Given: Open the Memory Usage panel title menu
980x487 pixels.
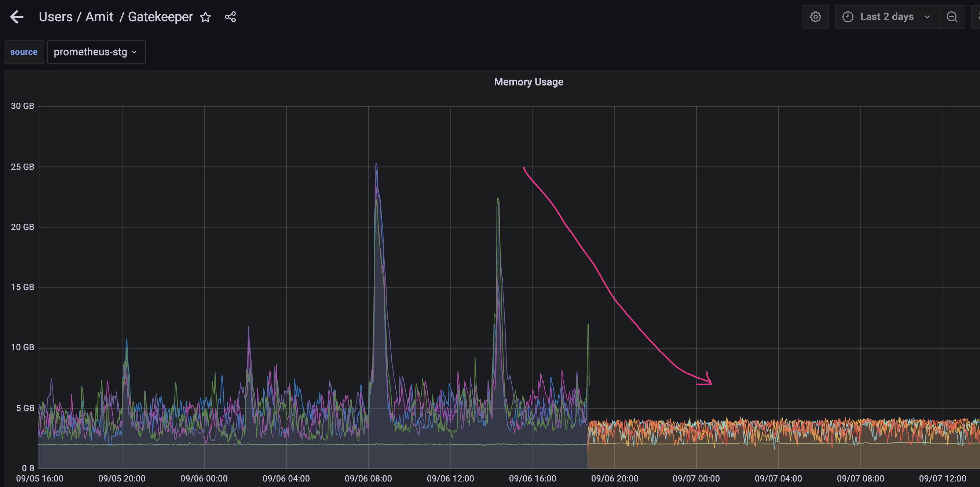Looking at the screenshot, I should point(528,82).
